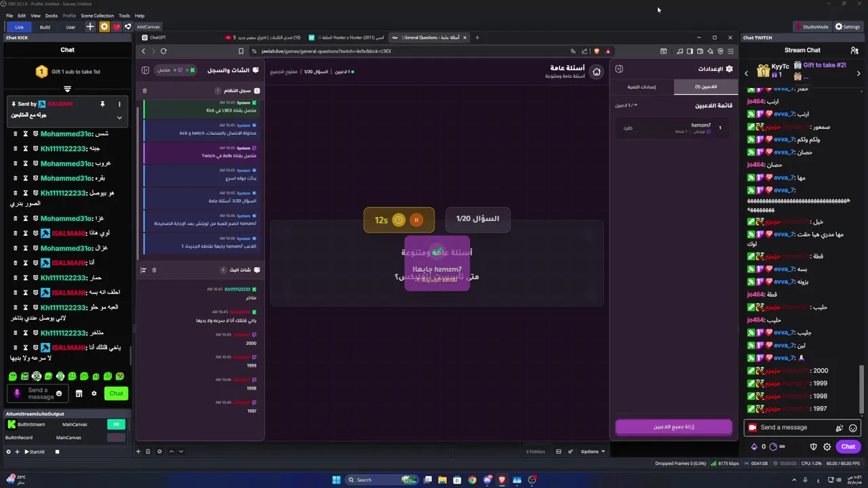Move source down with arrow
The width and height of the screenshot is (868, 488).
pyautogui.click(x=180, y=451)
